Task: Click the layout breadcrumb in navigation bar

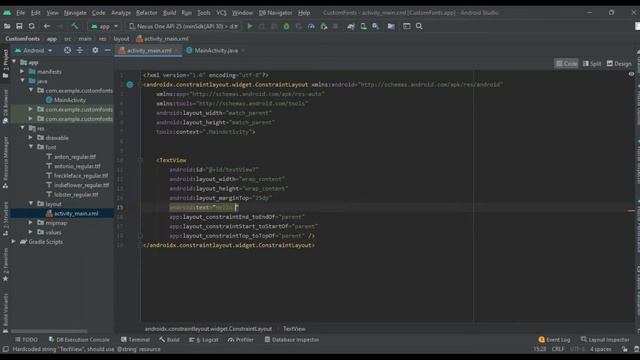Action: [121, 39]
